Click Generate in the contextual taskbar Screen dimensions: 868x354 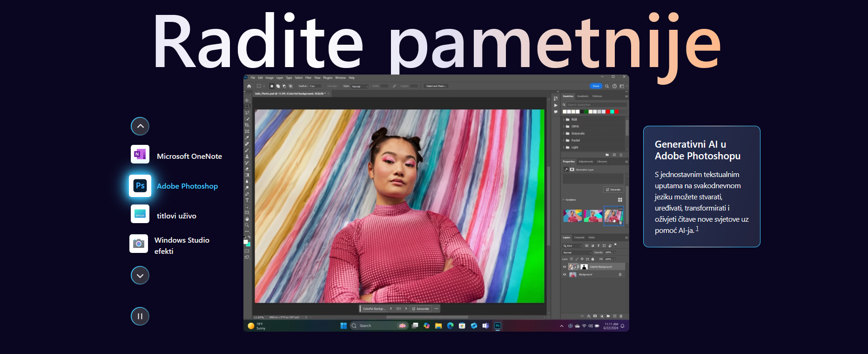point(421,309)
